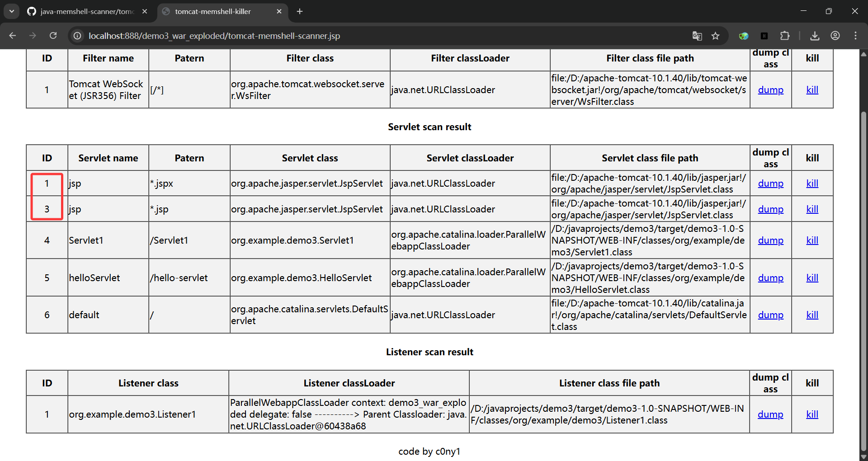Open the user profile icon
868x461 pixels.
[x=835, y=36]
